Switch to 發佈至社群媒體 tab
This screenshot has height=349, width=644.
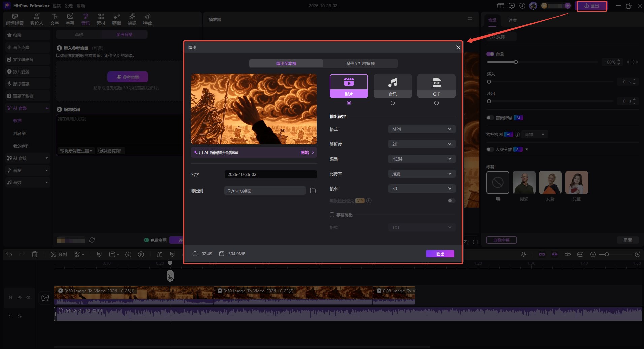pyautogui.click(x=360, y=63)
